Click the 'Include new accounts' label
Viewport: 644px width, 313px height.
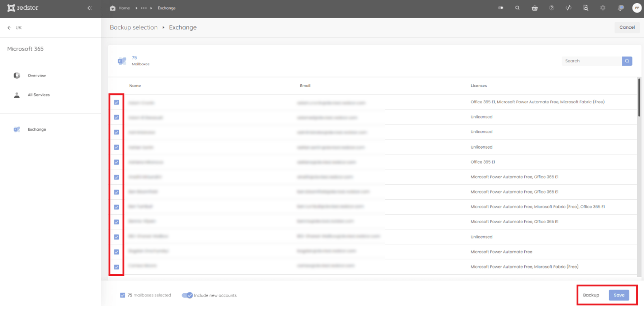tap(215, 295)
